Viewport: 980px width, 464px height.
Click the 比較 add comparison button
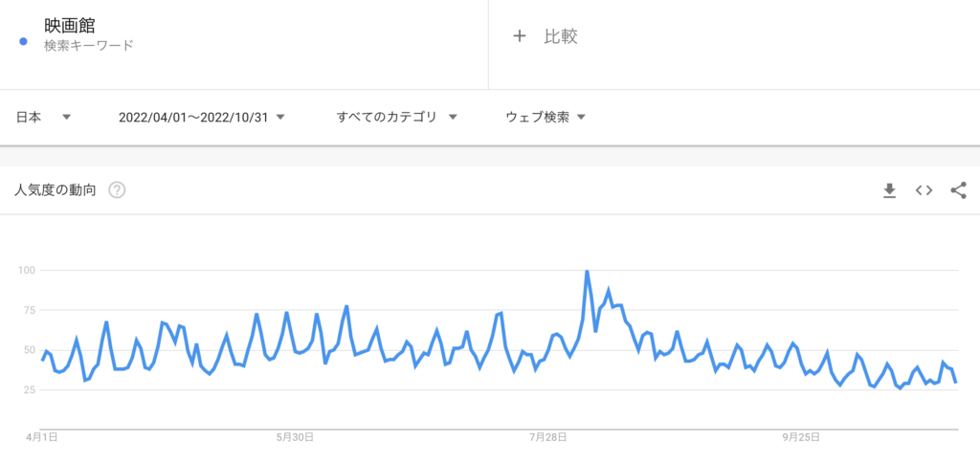click(545, 36)
